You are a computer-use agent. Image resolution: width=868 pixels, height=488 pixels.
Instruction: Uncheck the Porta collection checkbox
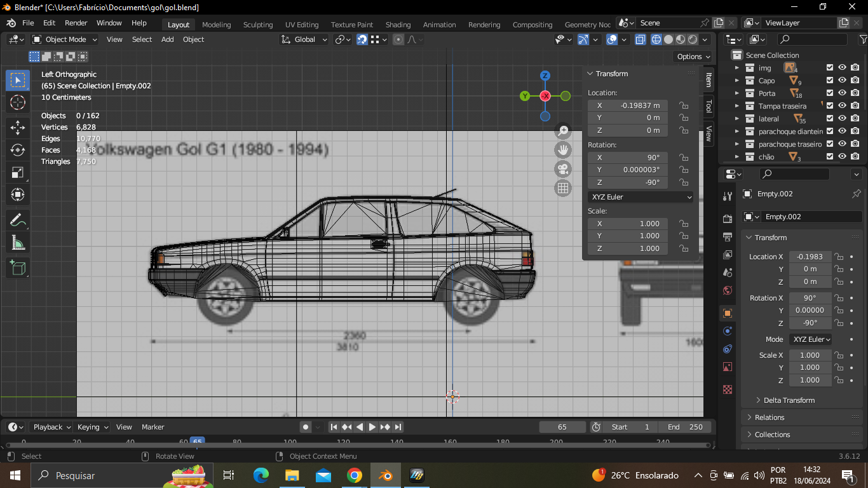[829, 93]
